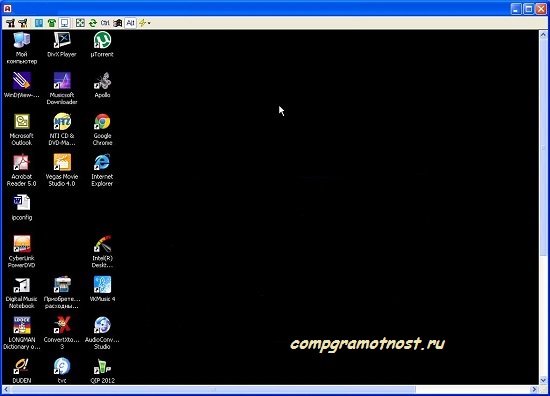Select the ConvertXto... 3 shortcut
This screenshot has width=550, height=396.
tap(62, 333)
